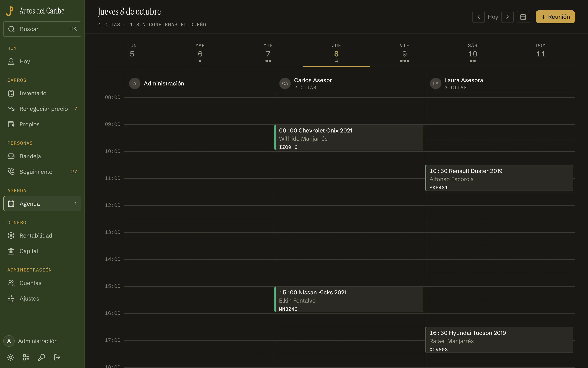Open the 15:00 Nissan Kicks 2021 appointment
This screenshot has height=368, width=588.
[x=349, y=299]
